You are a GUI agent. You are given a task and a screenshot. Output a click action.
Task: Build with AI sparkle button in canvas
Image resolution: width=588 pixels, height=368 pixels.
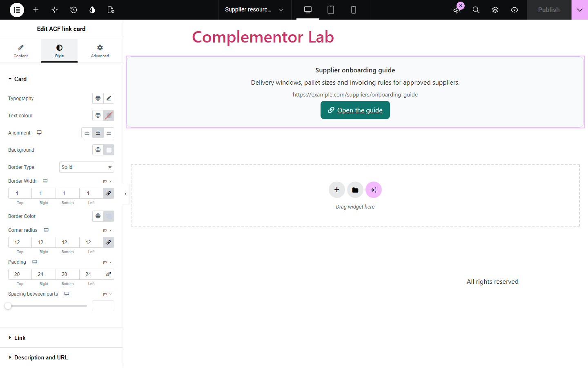(x=374, y=190)
